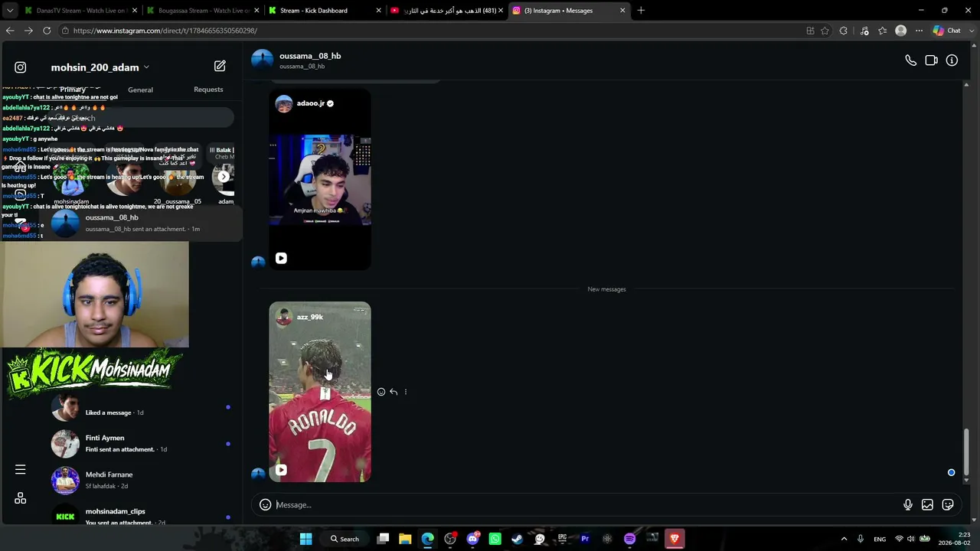Open more options for azz_99k reel message
The image size is (980, 551).
pyautogui.click(x=406, y=392)
